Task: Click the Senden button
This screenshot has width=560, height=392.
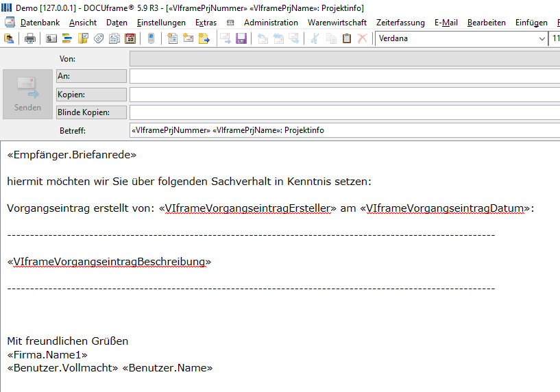Action: coord(27,95)
